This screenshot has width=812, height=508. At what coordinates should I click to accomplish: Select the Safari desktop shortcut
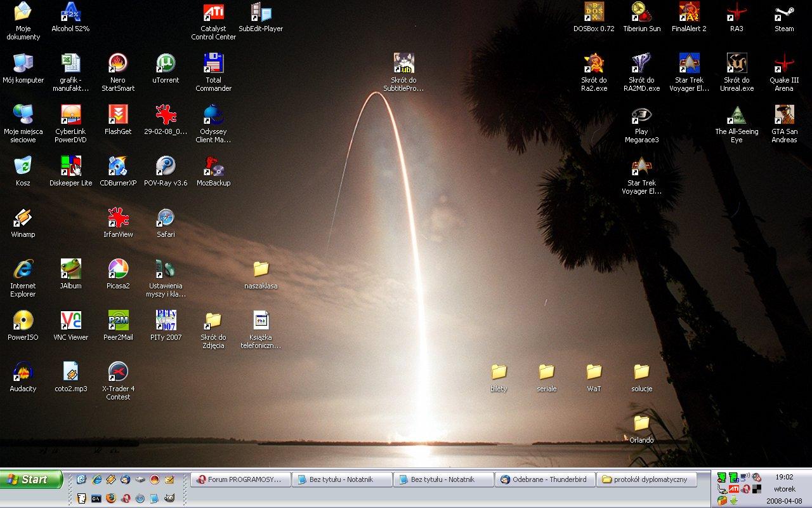tap(166, 223)
